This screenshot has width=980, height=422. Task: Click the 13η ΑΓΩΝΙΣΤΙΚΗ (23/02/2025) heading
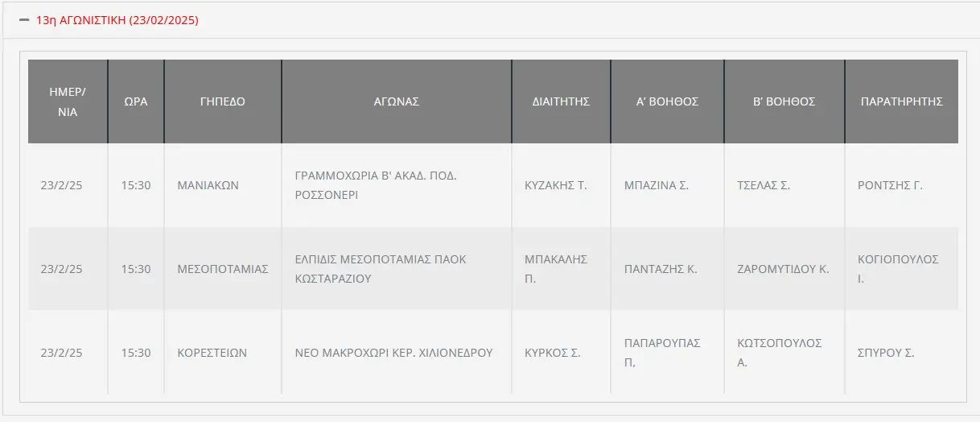(x=117, y=20)
